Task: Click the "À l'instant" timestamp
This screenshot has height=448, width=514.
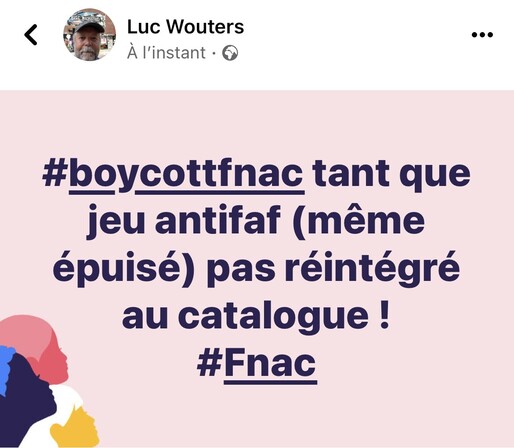Action: (166, 53)
